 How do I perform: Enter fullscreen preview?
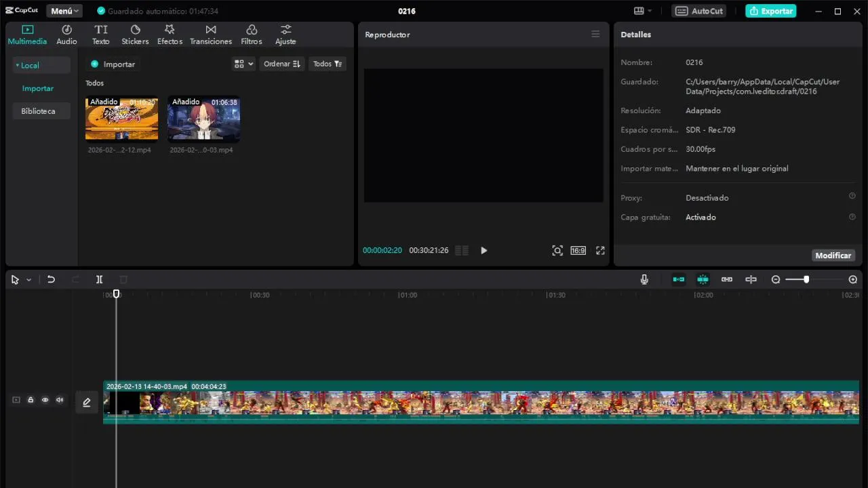click(600, 251)
